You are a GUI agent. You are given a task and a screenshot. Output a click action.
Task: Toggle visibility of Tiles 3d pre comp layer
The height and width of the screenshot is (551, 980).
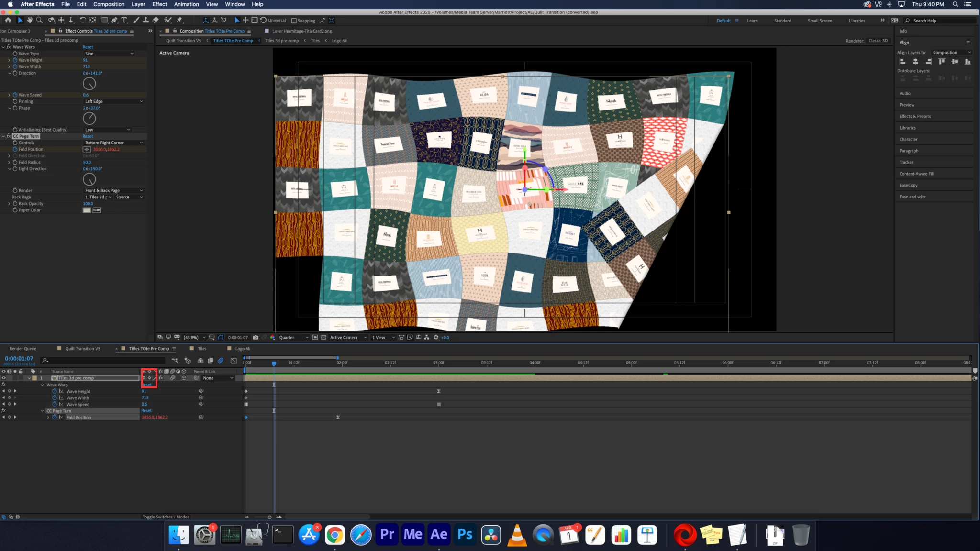point(3,378)
